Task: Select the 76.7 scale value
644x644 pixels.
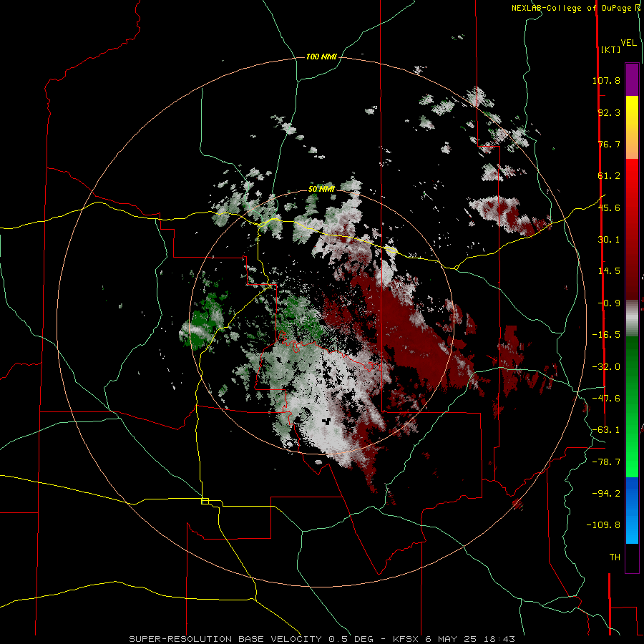Action: point(609,144)
